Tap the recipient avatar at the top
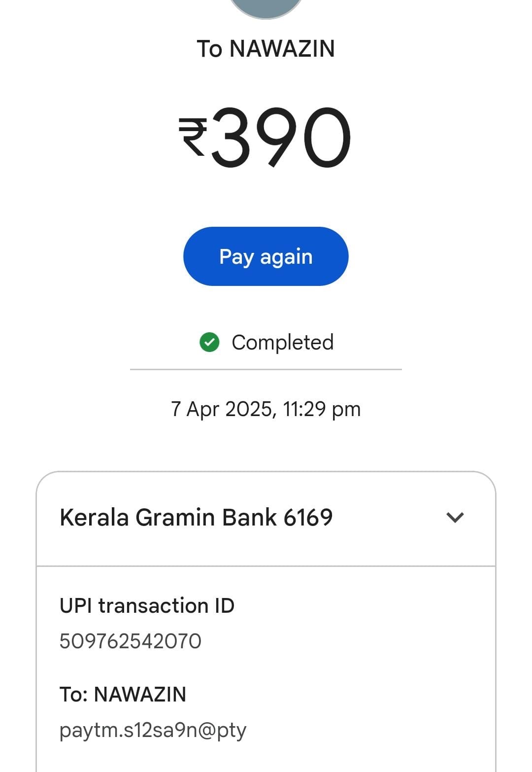 (x=266, y=7)
